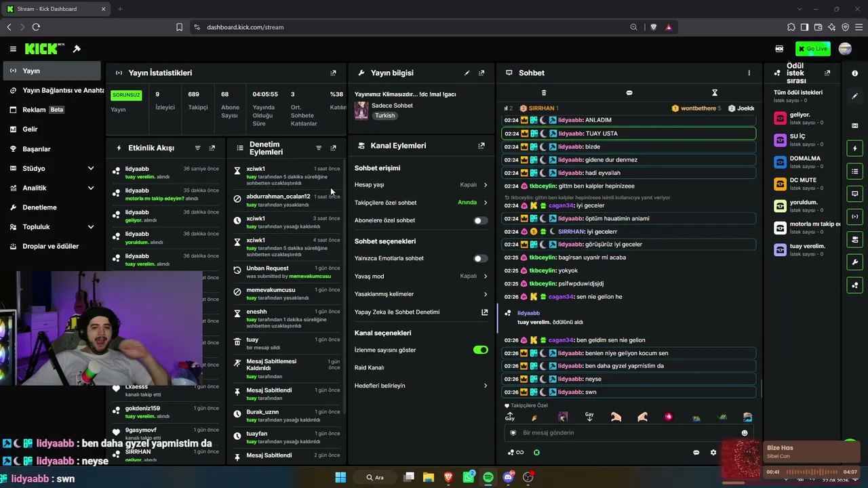Image resolution: width=868 pixels, height=488 pixels.
Task: Click the red orb emote in emote row
Action: 669,417
